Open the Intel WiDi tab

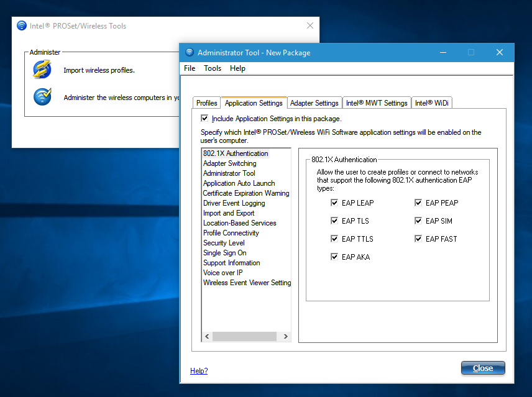click(x=431, y=103)
